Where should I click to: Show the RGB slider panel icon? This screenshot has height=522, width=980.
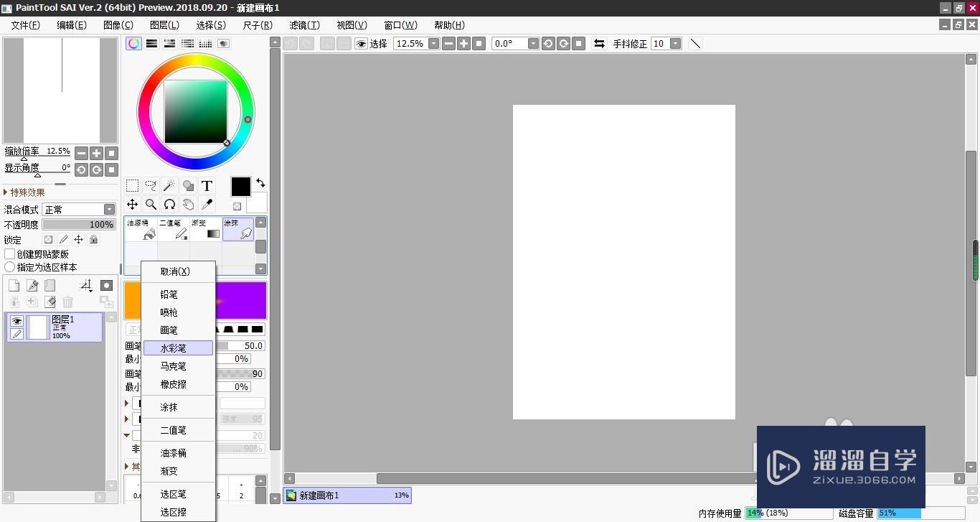151,43
